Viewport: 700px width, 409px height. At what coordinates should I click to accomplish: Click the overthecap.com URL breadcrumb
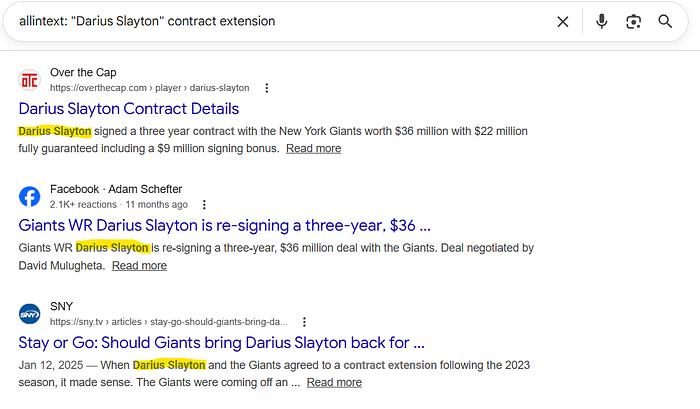pos(149,88)
